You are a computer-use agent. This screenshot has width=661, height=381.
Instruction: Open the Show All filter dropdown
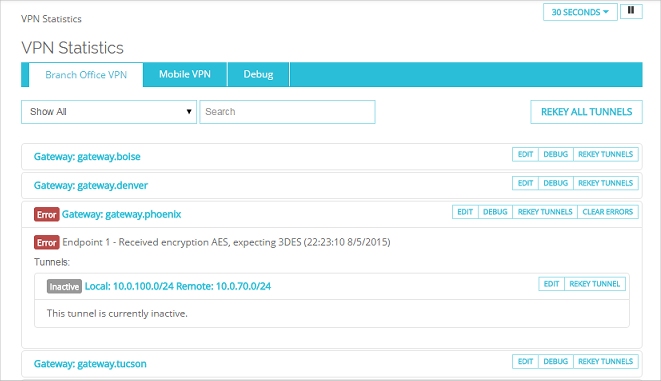point(109,112)
